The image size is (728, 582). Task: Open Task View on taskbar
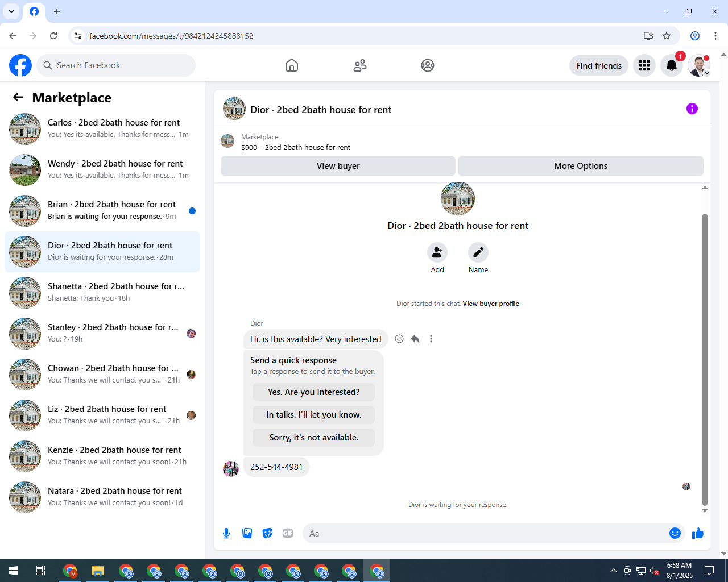click(41, 571)
